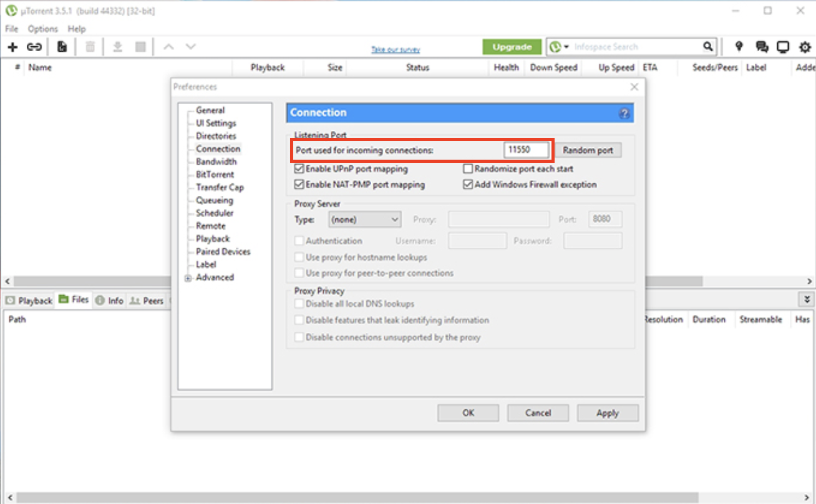Click the Take our survey link
Image resolution: width=816 pixels, height=504 pixels.
click(396, 50)
